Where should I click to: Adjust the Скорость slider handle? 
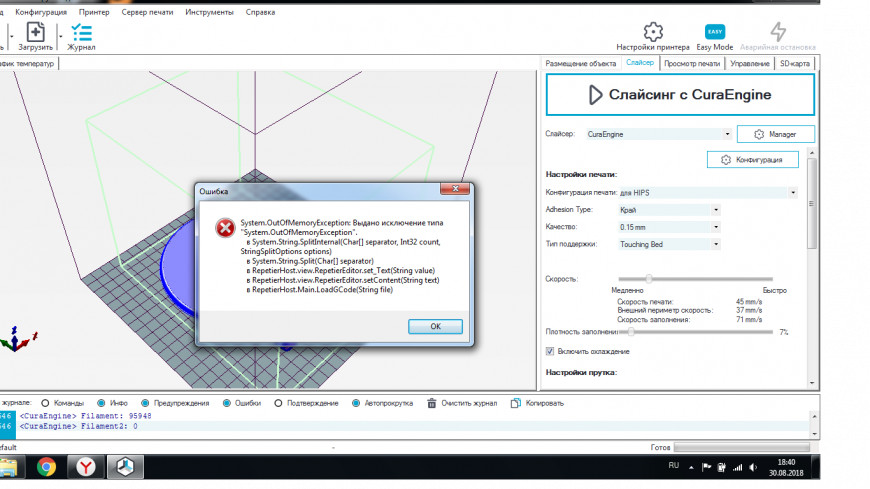coord(649,279)
